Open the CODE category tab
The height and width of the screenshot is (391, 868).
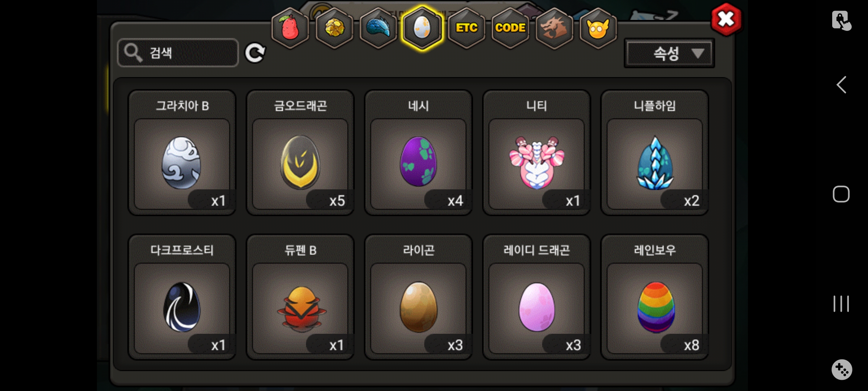pyautogui.click(x=510, y=28)
